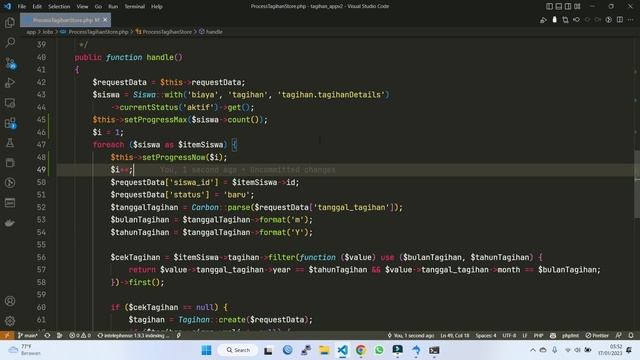Click the Open Changes compare icon
The image size is (640, 360).
coord(565,20)
